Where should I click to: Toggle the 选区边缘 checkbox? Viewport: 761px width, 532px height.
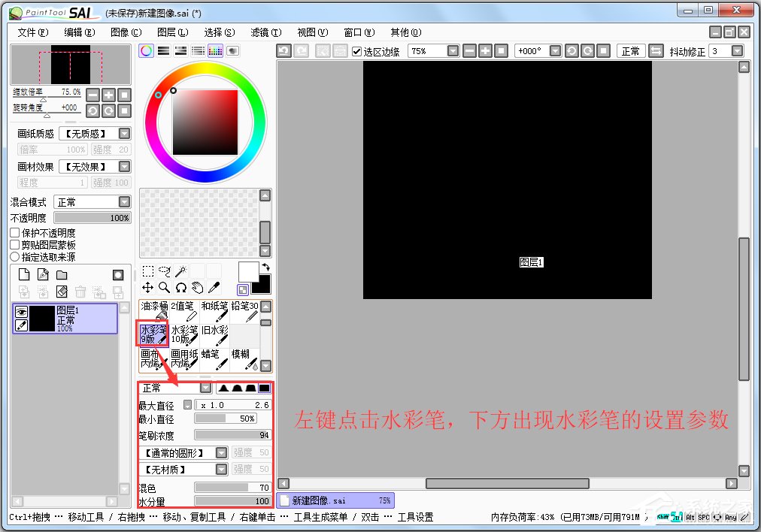point(356,51)
